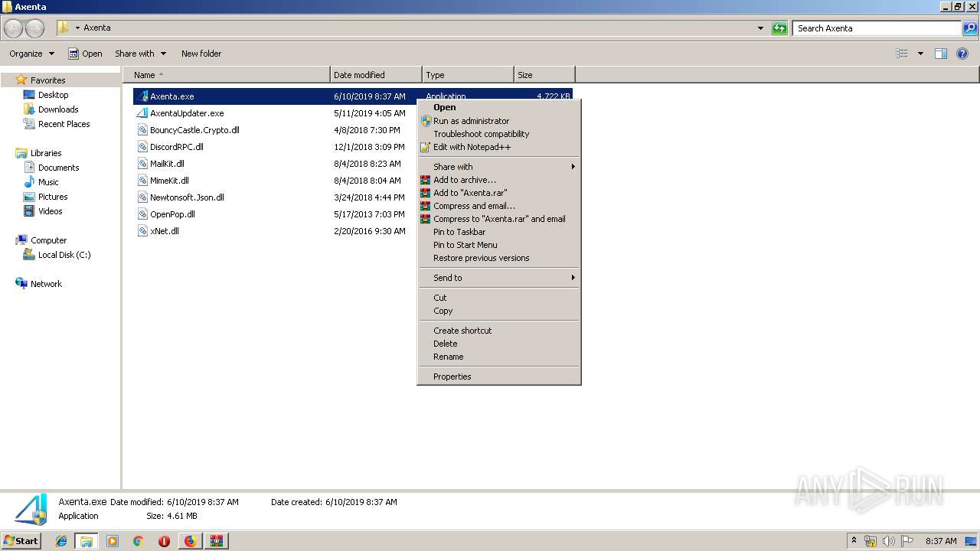
Task: Click the MailKit.dll file icon
Action: pos(142,164)
